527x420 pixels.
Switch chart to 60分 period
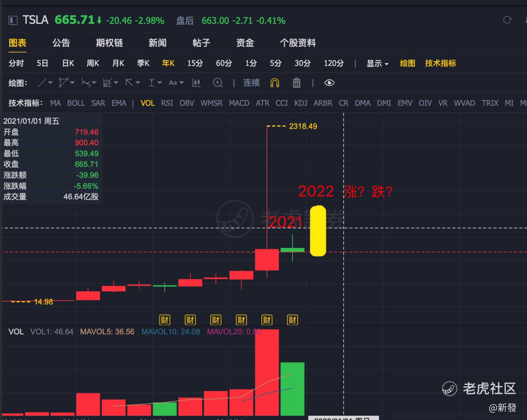point(224,63)
